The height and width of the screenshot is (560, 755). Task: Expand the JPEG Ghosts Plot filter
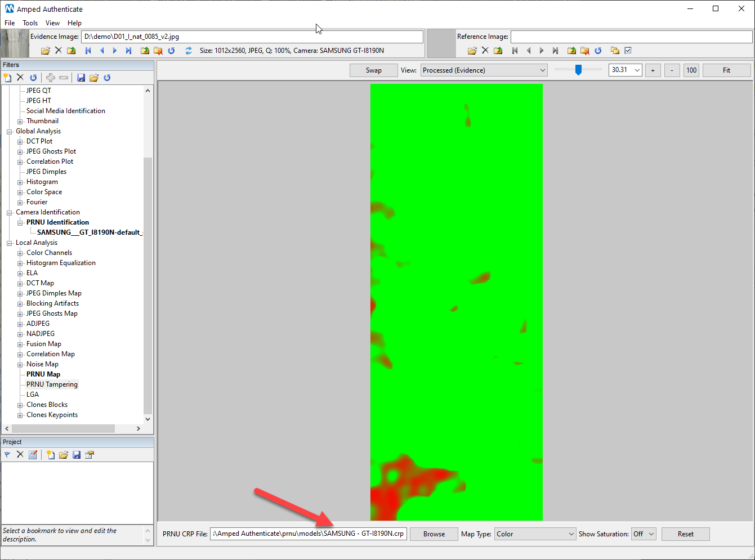(x=19, y=151)
